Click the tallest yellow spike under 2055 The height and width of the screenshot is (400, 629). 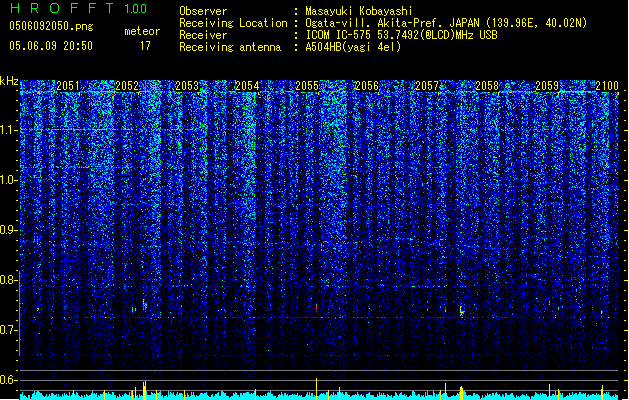coord(317,388)
